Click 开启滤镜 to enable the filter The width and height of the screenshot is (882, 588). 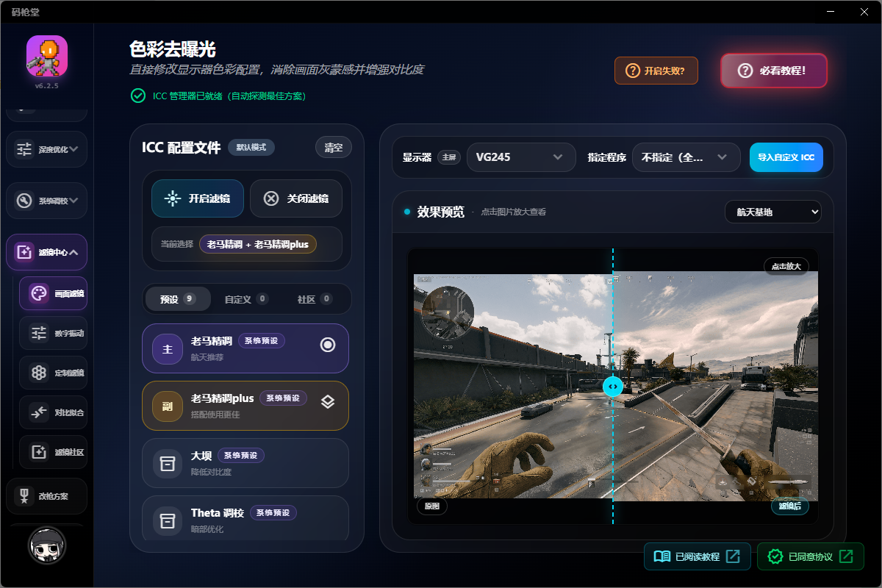pyautogui.click(x=198, y=198)
